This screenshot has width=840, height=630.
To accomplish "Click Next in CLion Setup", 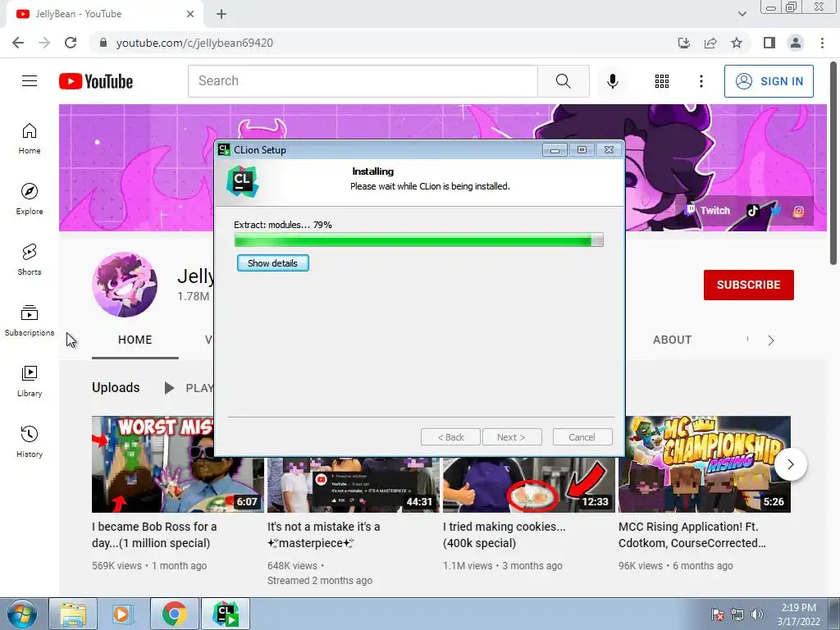I will tap(512, 437).
